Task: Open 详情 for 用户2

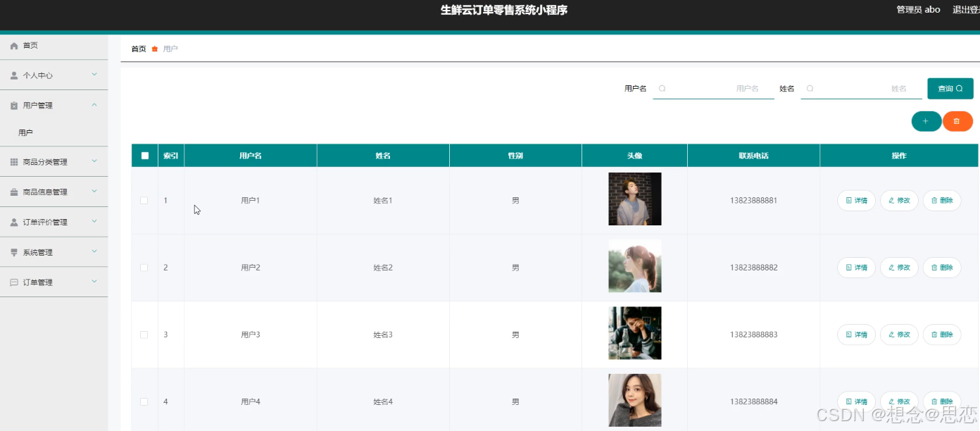Action: [856, 268]
